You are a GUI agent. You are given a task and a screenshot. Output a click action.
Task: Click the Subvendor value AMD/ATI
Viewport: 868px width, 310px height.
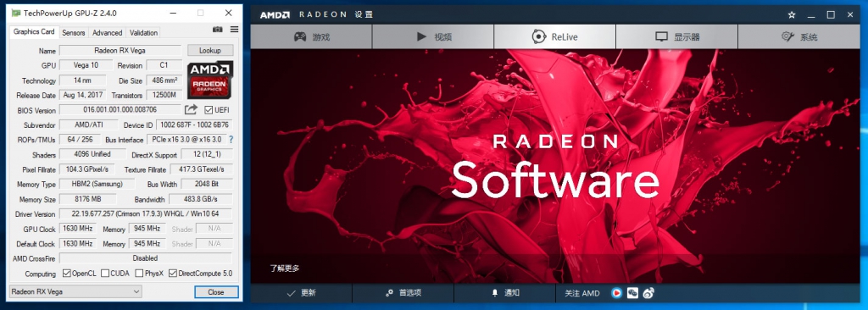pos(88,125)
